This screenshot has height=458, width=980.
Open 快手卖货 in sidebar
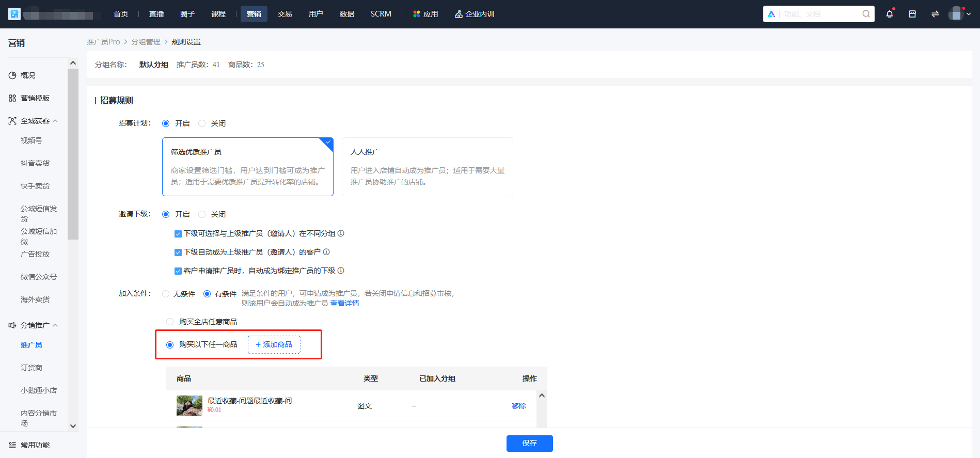pyautogui.click(x=35, y=186)
